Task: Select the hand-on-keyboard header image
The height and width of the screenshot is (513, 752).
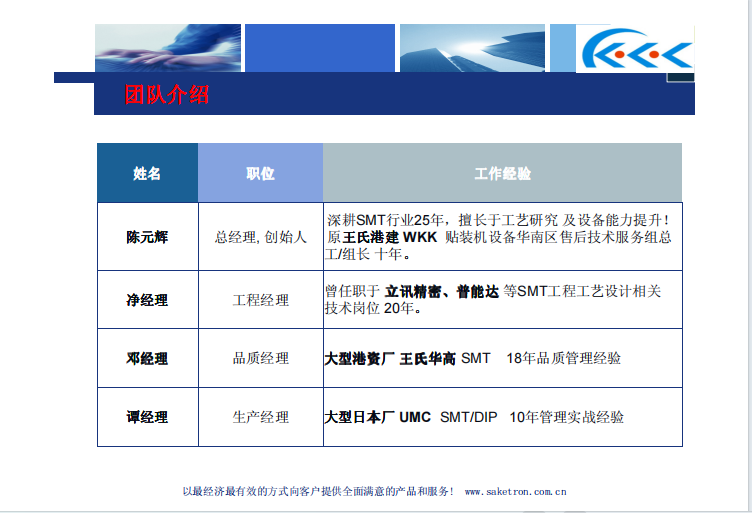Action: coord(168,48)
